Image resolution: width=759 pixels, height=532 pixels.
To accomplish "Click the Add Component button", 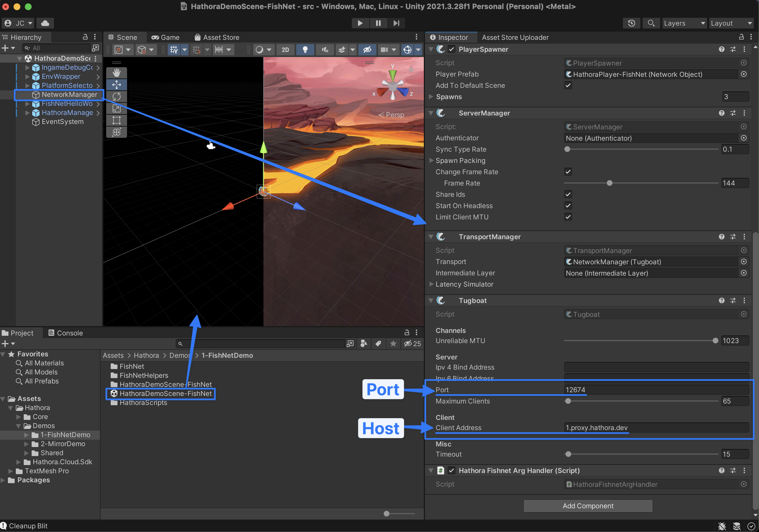I will pyautogui.click(x=588, y=506).
